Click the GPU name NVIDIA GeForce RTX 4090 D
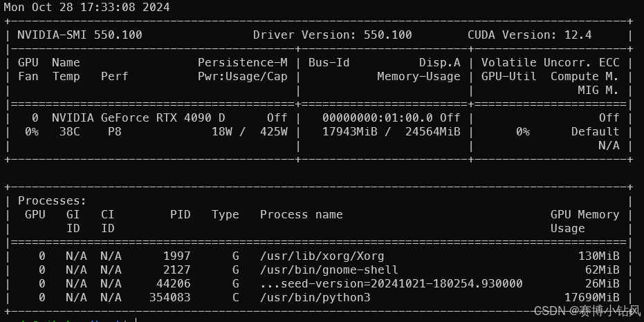The width and height of the screenshot is (644, 322). (138, 117)
